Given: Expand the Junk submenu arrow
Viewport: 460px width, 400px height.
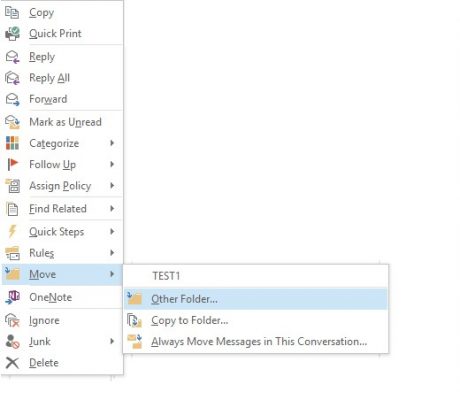Looking at the screenshot, I should pyautogui.click(x=112, y=341).
